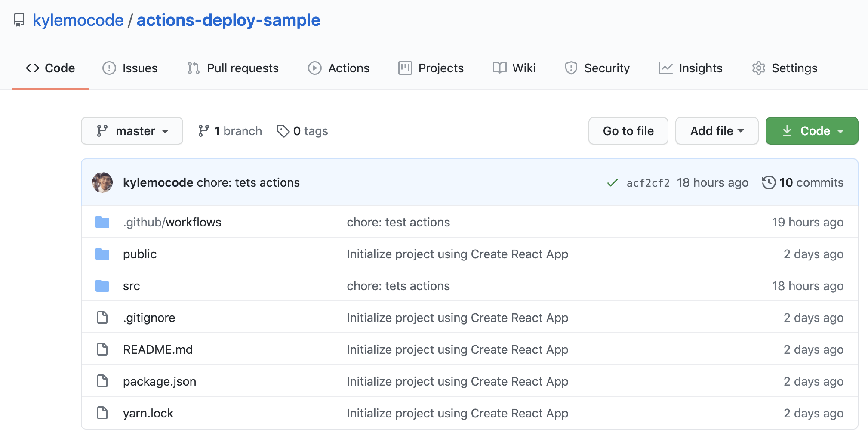
Task: Open the Add file dropdown
Action: coord(717,131)
